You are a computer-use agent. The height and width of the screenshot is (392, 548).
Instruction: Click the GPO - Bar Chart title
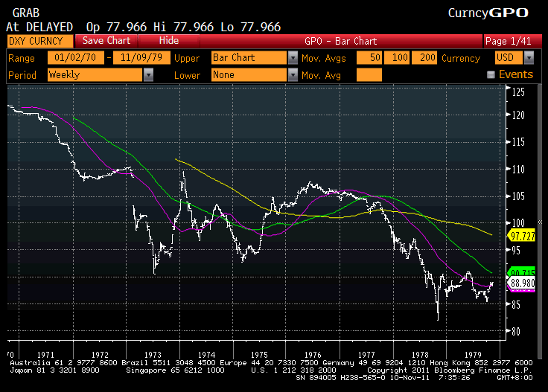(x=341, y=41)
